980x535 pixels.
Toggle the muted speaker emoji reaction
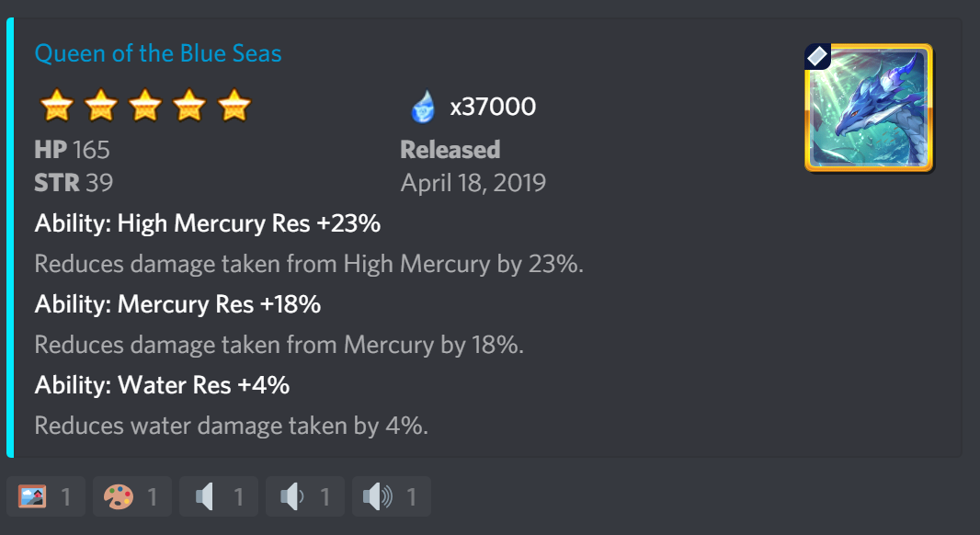tap(218, 497)
